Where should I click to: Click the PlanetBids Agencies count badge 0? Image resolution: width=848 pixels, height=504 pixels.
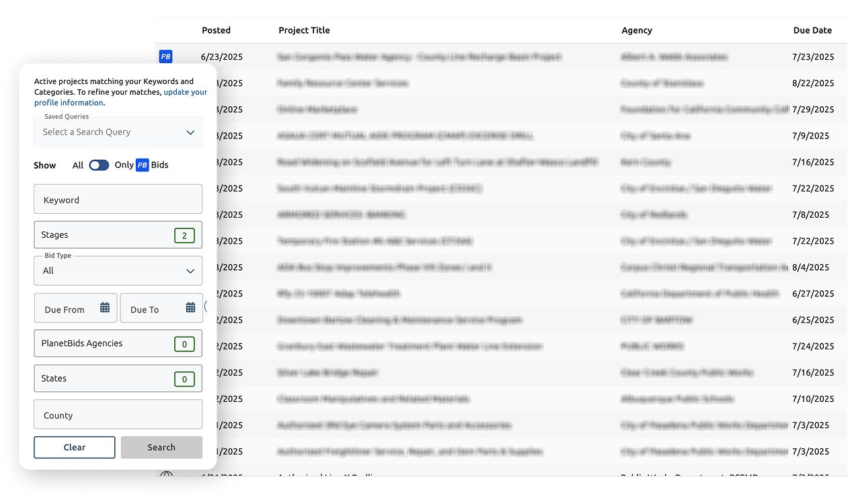184,344
